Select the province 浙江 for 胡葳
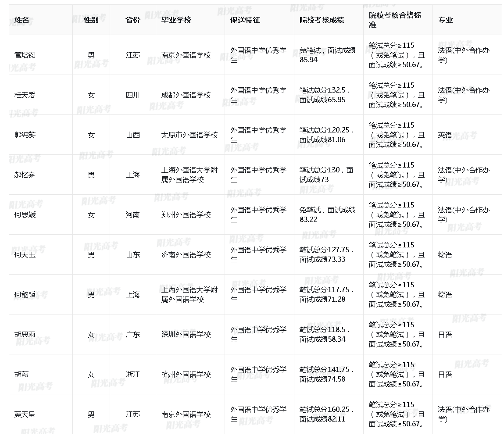 click(133, 374)
